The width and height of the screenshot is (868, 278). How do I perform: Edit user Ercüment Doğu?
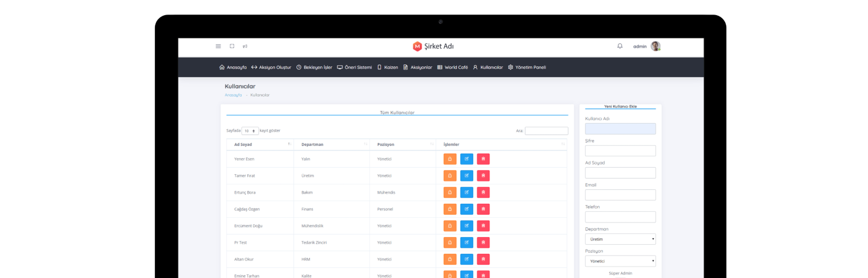[x=467, y=226]
